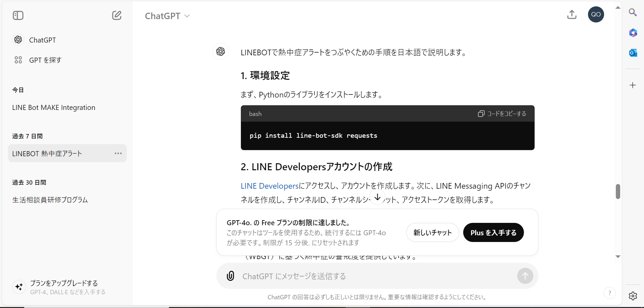Click the vertical scrollbar thumb

pos(618,191)
